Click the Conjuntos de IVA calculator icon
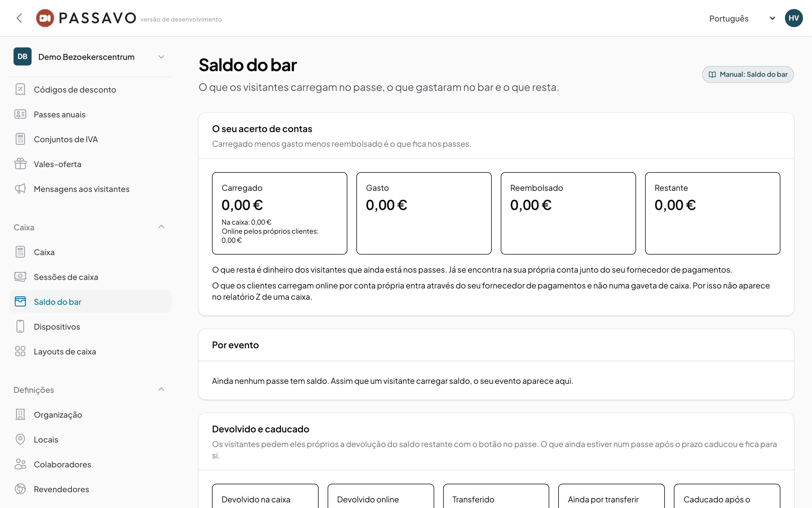 pos(20,139)
